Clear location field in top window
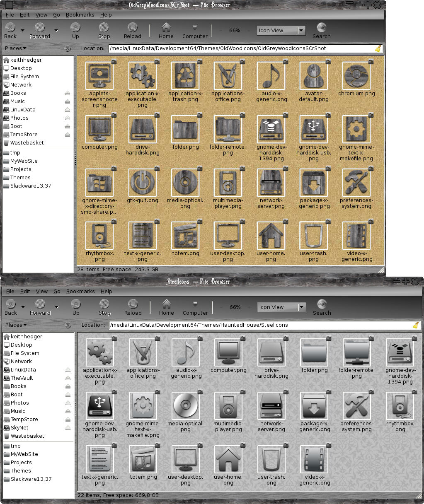This screenshot has height=504, width=424. point(378,48)
